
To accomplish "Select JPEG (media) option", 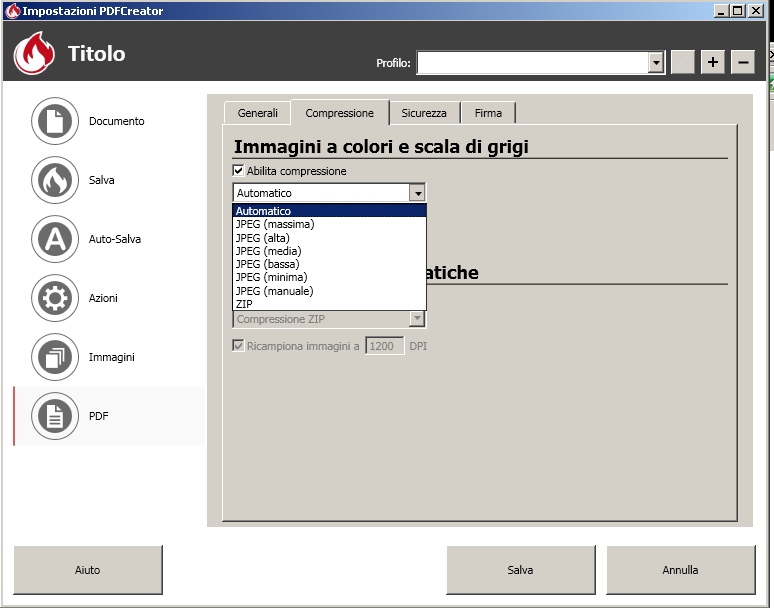I will click(329, 251).
